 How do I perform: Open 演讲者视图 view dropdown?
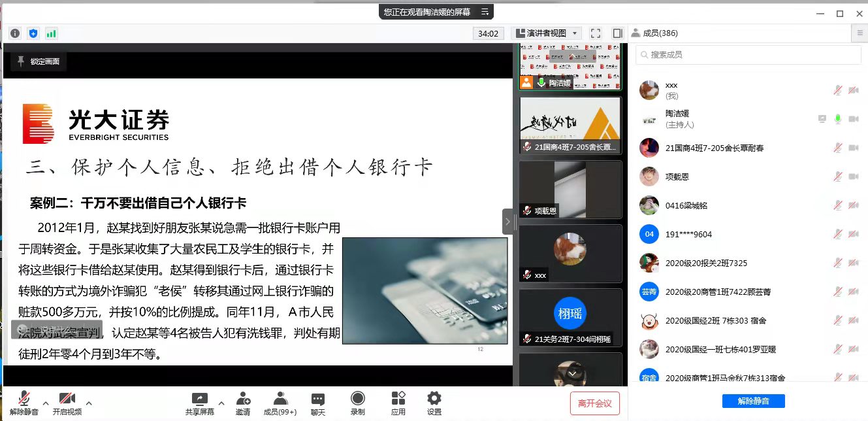(x=546, y=33)
